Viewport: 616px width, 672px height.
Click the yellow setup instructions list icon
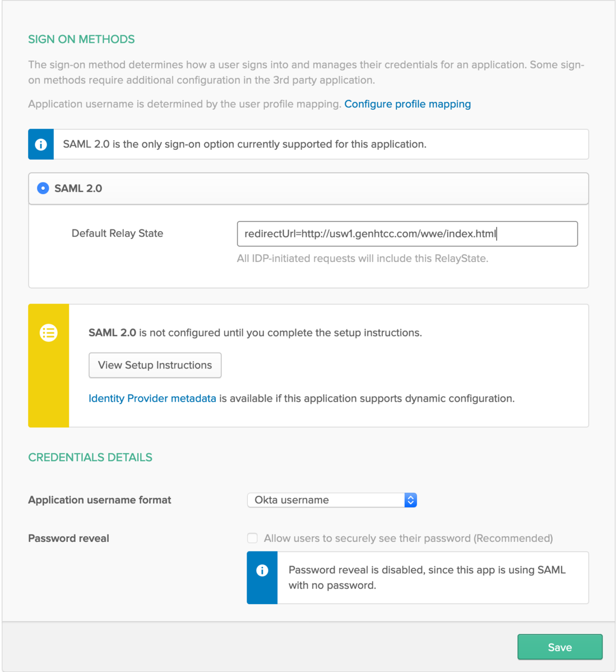[48, 333]
